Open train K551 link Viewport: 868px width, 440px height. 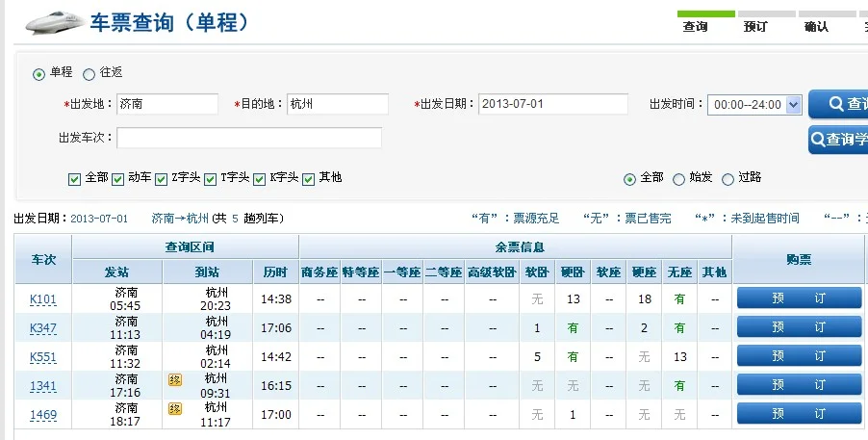pos(43,357)
